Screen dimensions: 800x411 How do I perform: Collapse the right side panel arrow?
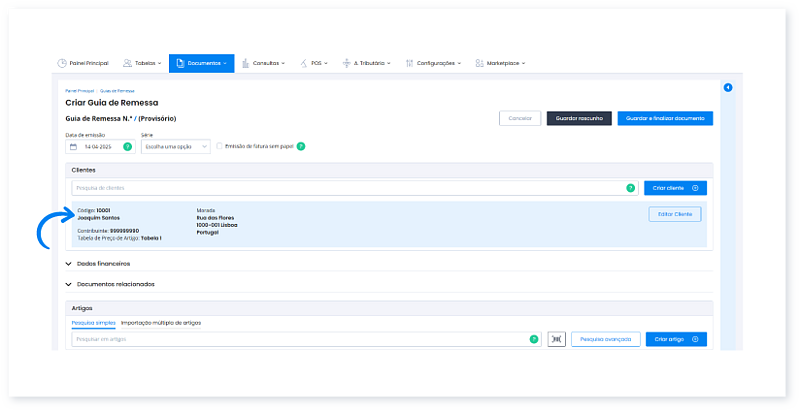pyautogui.click(x=727, y=88)
